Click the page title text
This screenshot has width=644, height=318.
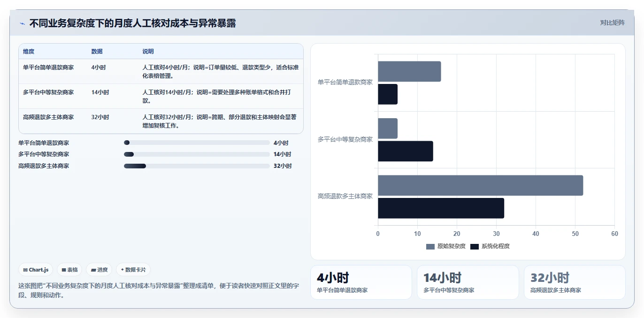tap(132, 23)
